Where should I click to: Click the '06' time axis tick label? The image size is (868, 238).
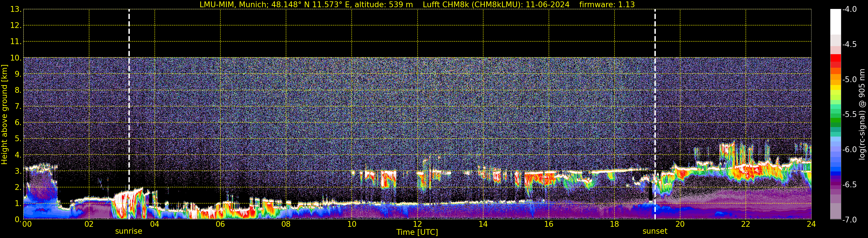coord(220,224)
